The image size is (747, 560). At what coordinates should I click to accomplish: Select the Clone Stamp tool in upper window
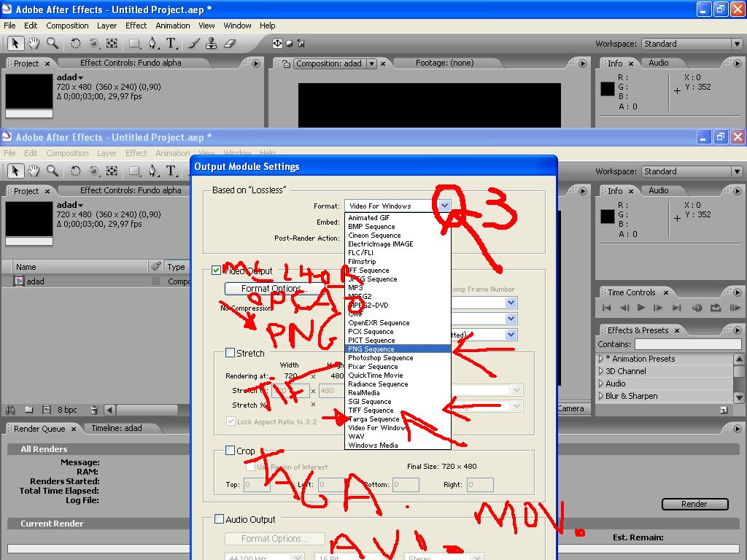coord(211,43)
